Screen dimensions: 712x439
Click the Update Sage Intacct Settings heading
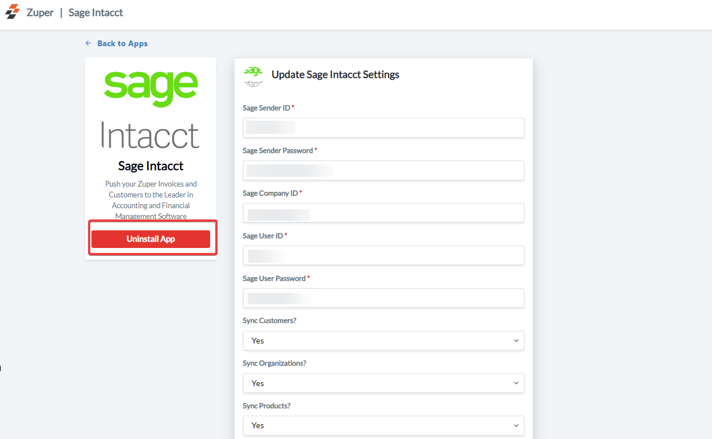pyautogui.click(x=335, y=75)
